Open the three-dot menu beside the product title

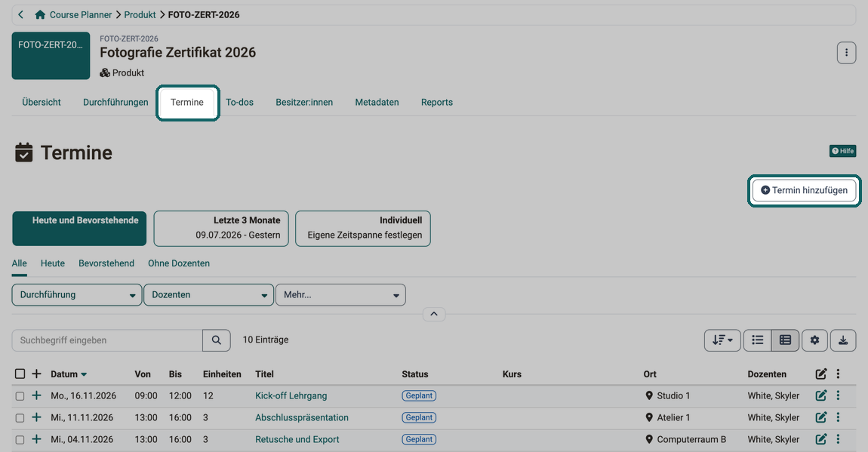[846, 53]
